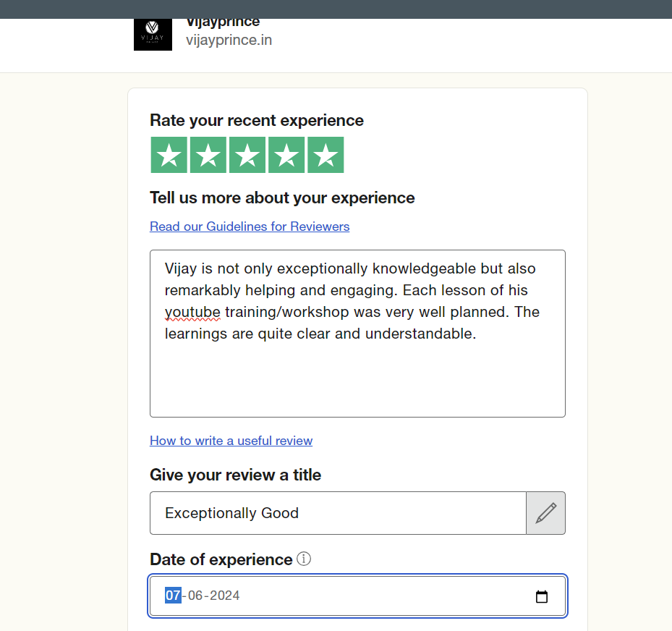Select the year 2024 in date field
This screenshot has width=672, height=631.
[x=224, y=596]
